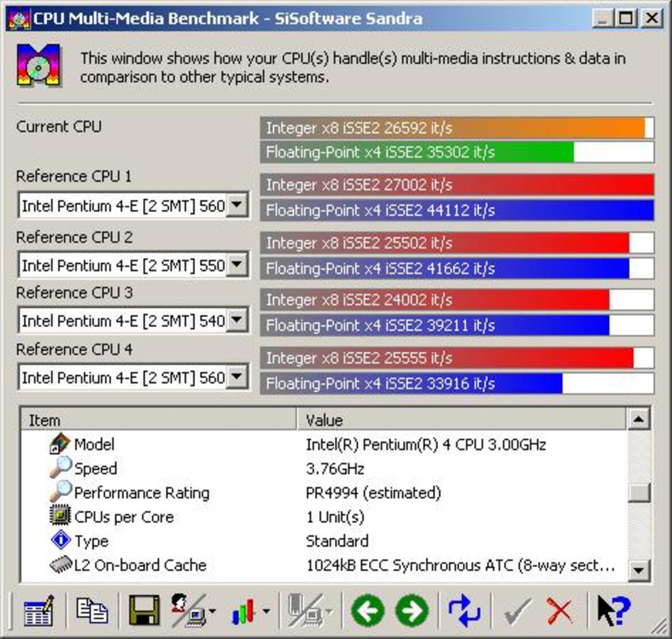Click the Reference CPU 1 Integer 27002 bar
The height and width of the screenshot is (639, 672).
[457, 185]
